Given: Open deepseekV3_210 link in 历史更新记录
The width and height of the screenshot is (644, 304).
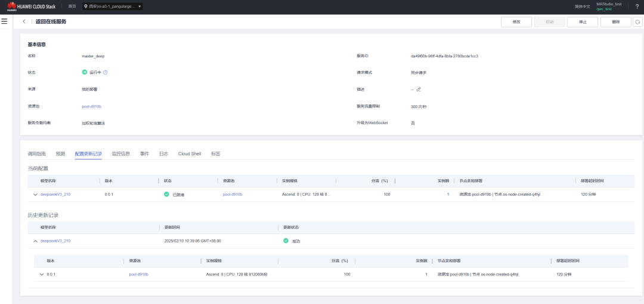Looking at the screenshot, I should click(x=55, y=241).
